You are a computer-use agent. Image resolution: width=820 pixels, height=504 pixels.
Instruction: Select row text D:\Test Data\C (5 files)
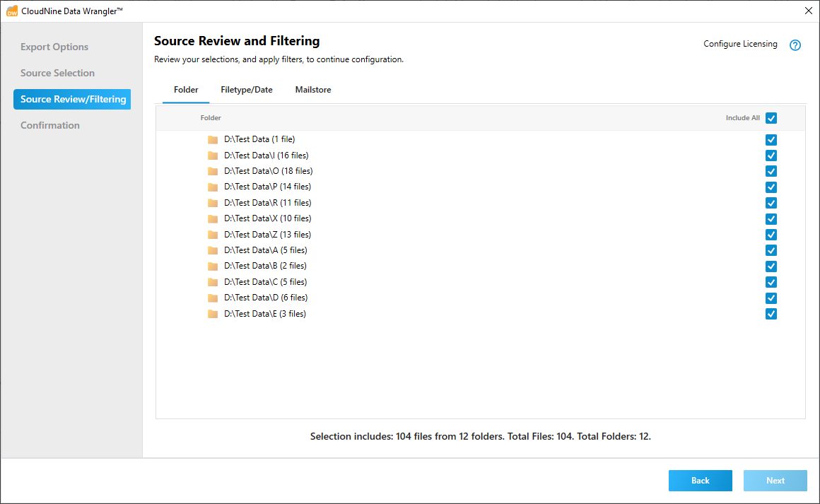click(265, 282)
